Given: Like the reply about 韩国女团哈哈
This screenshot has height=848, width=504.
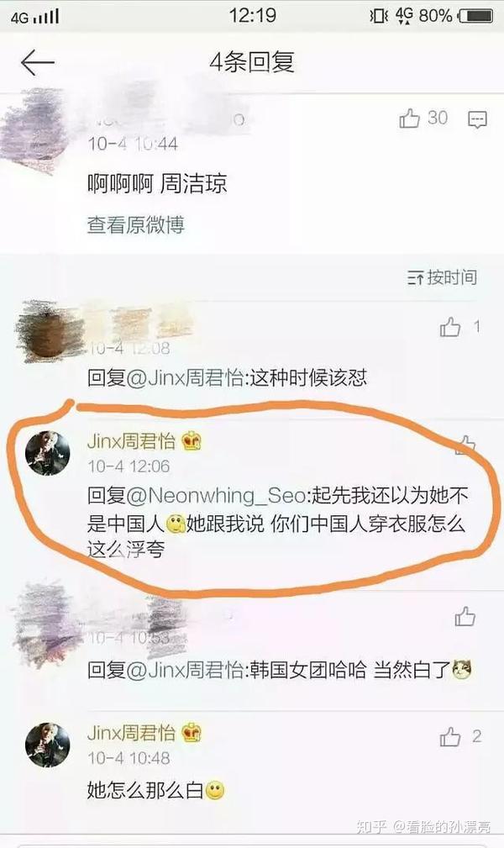Looking at the screenshot, I should coord(465,616).
